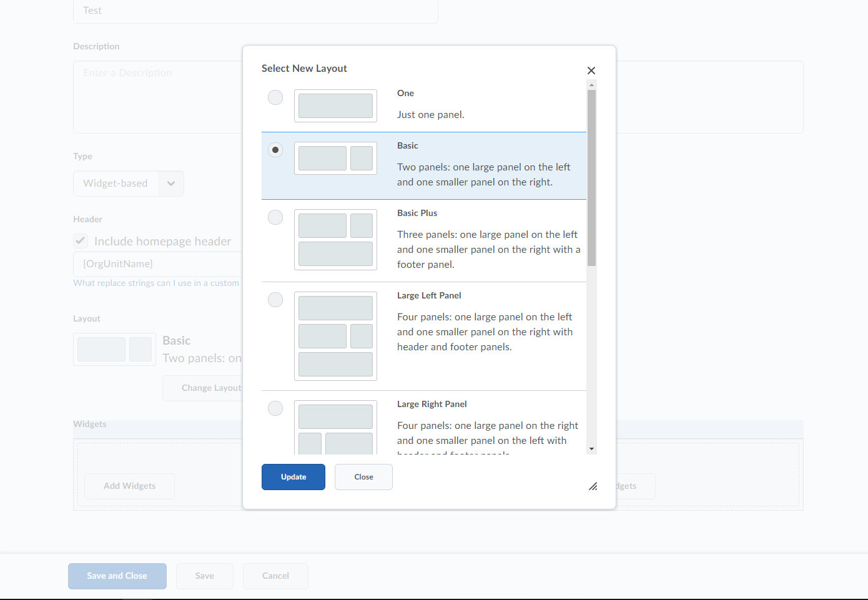Choose the Basic Plus radio button
Viewport: 868px width, 600px height.
[275, 217]
